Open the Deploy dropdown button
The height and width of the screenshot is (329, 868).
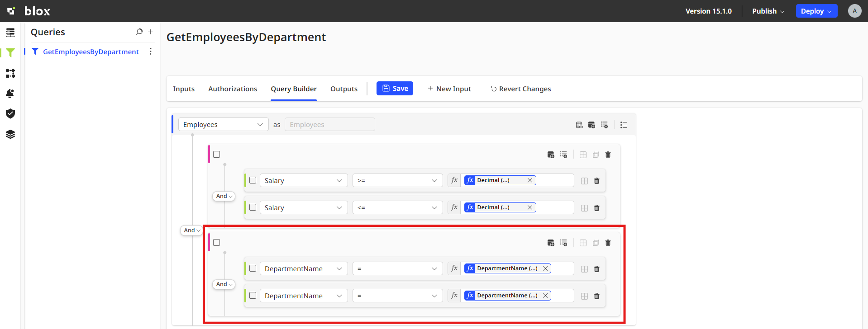point(816,11)
